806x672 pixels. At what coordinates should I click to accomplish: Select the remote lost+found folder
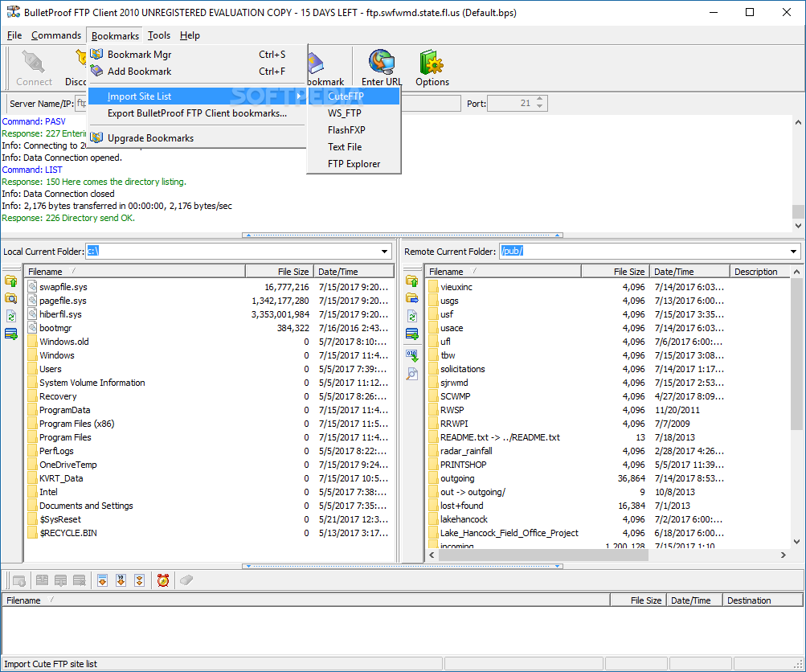461,506
